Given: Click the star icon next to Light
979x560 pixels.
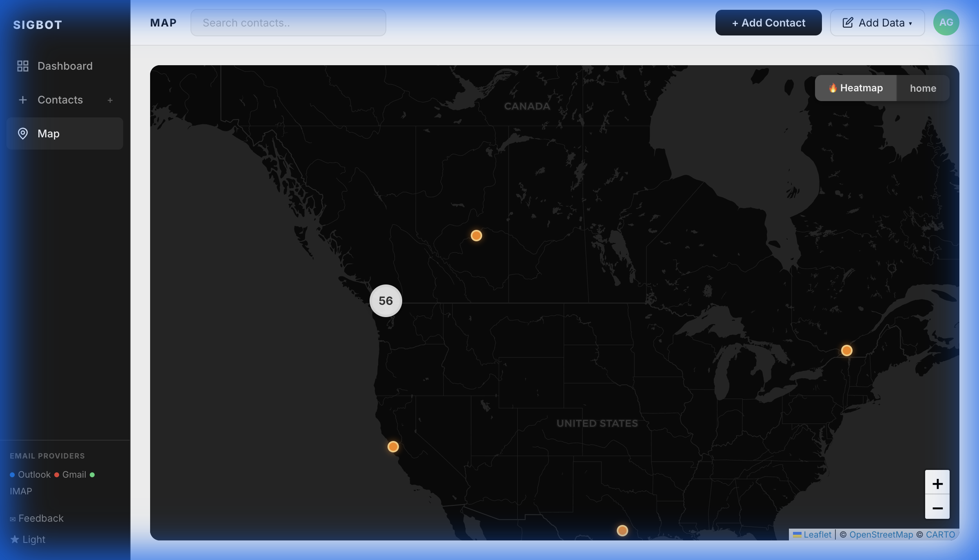Looking at the screenshot, I should pyautogui.click(x=13, y=539).
